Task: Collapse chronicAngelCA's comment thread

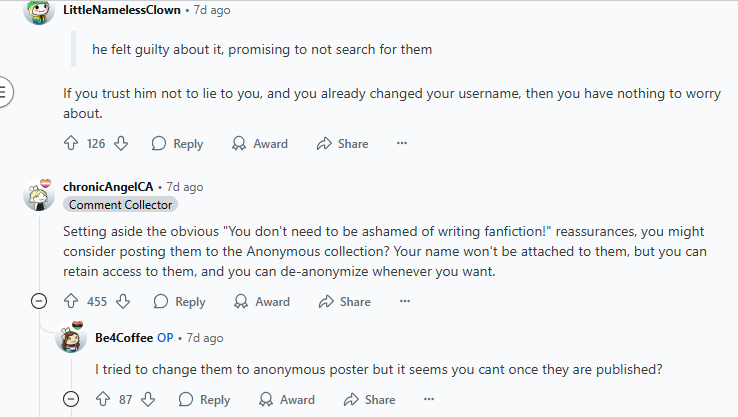Action: pyautogui.click(x=39, y=301)
